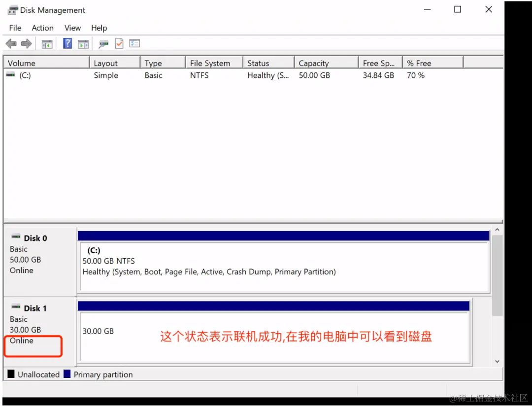
Task: Click the 70 % free cell
Action: point(416,75)
